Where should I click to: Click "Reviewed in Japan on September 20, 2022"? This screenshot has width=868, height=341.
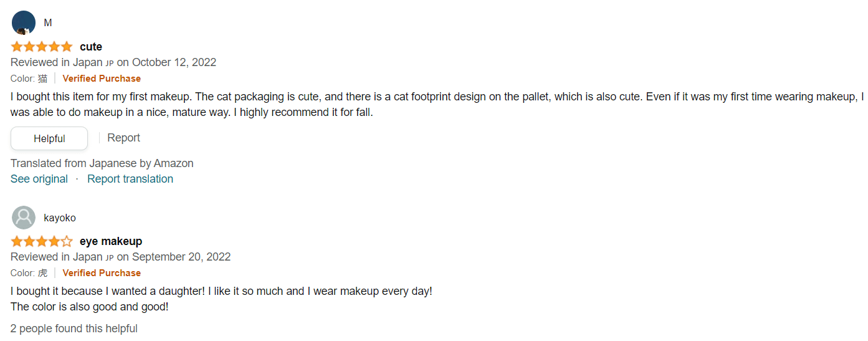click(120, 257)
